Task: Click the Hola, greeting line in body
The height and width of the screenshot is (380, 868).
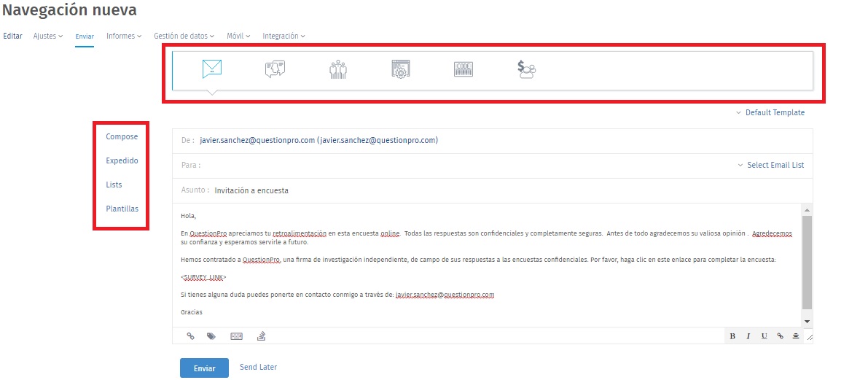Action: click(x=189, y=215)
